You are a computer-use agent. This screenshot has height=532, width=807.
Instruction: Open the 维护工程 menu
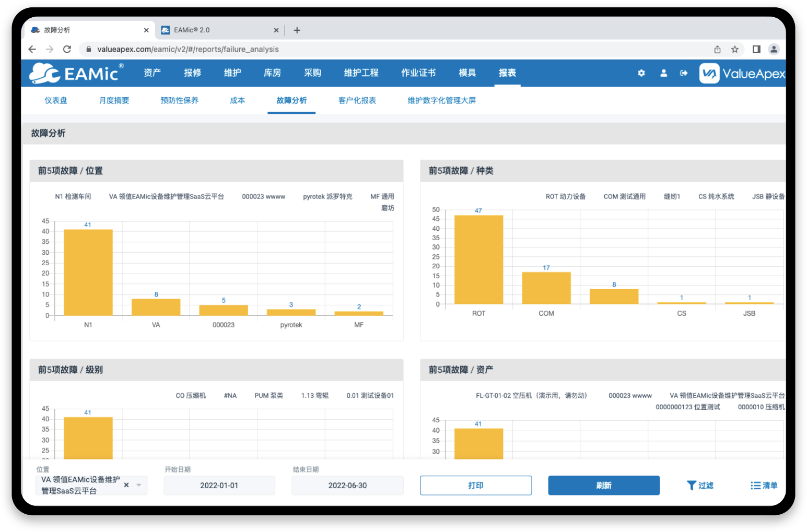[361, 73]
